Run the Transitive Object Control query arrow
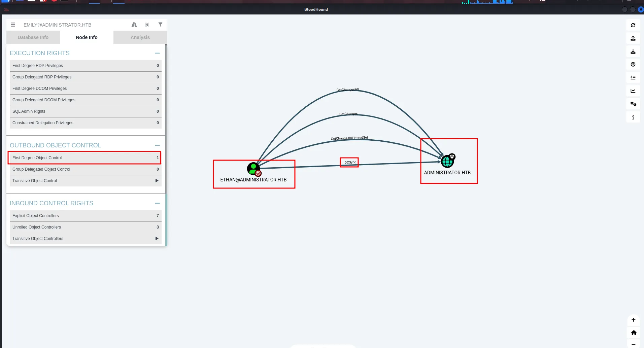Viewport: 644px width, 348px height. tap(157, 181)
